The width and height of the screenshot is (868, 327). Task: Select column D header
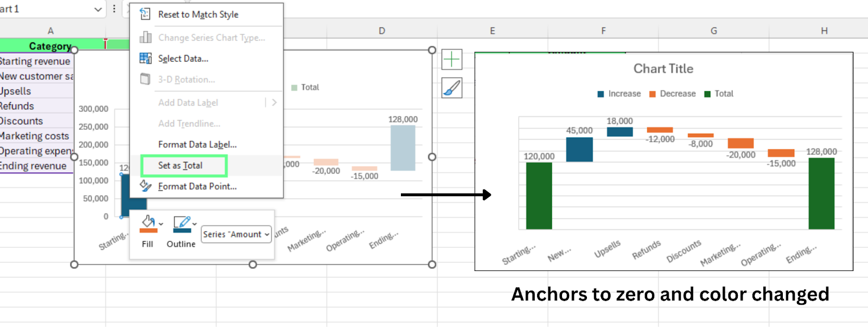coord(382,31)
